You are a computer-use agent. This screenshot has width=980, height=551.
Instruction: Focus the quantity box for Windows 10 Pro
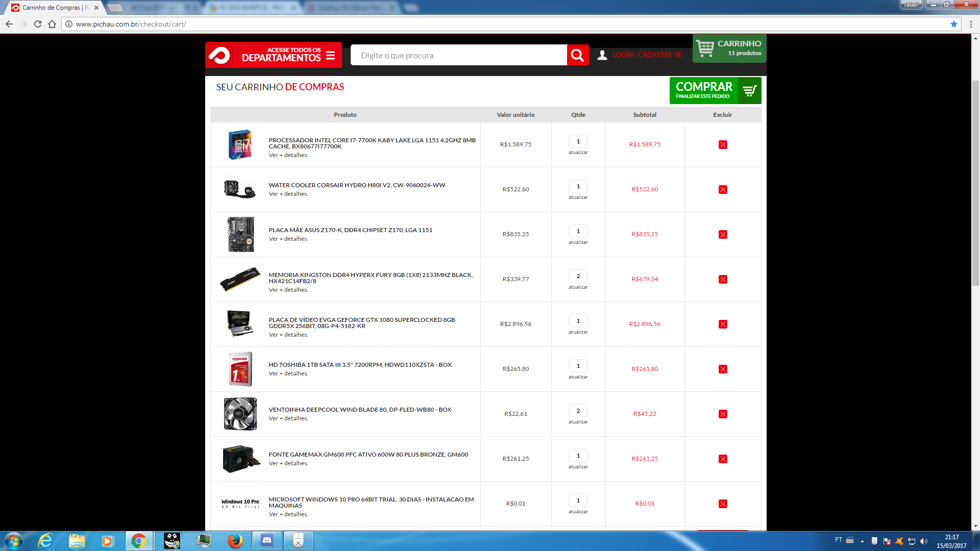(x=578, y=500)
